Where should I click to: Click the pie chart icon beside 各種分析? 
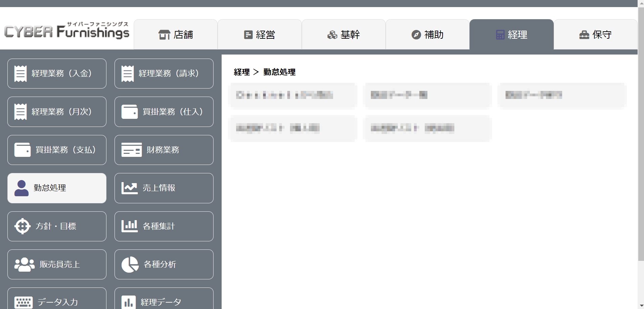point(130,265)
